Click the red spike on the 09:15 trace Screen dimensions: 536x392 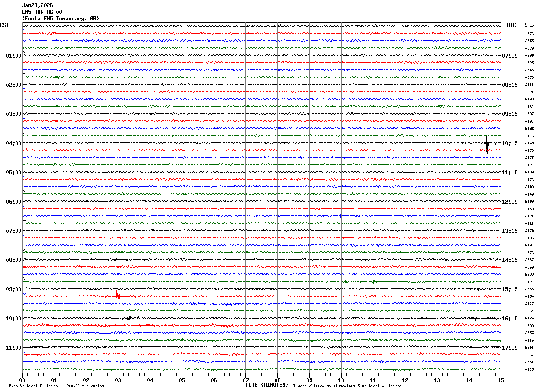point(117,295)
